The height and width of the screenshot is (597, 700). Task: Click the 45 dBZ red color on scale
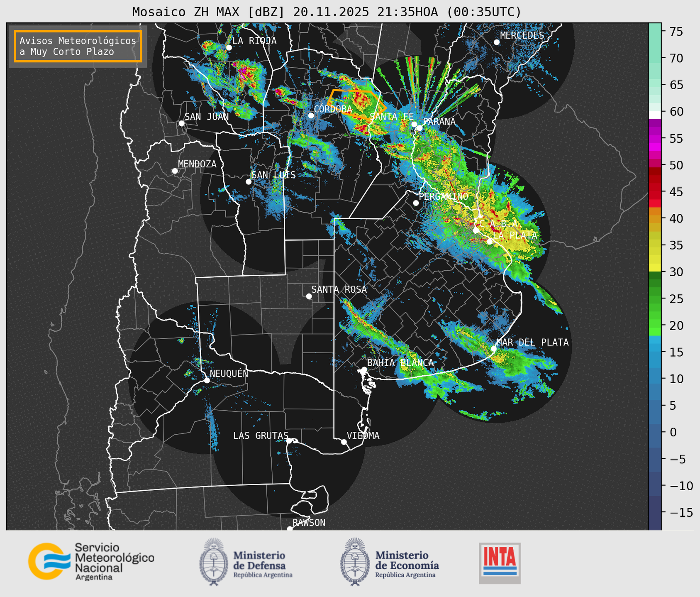coord(655,192)
